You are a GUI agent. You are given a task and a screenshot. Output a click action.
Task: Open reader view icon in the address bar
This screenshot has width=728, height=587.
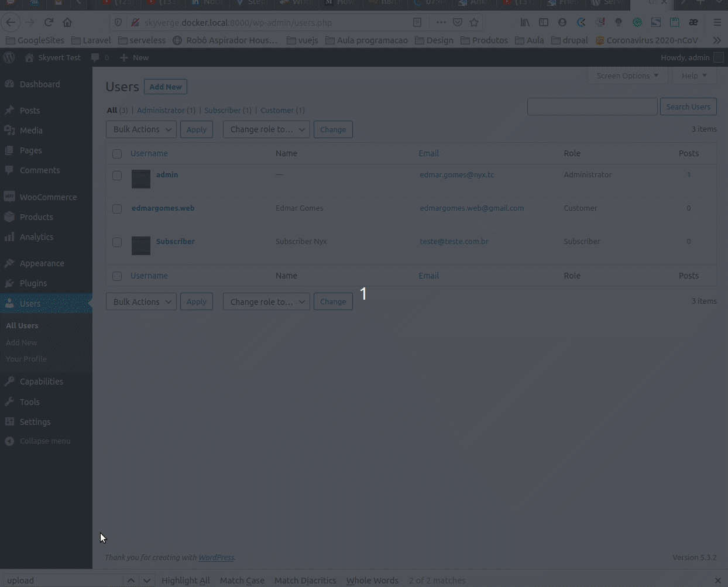point(417,22)
